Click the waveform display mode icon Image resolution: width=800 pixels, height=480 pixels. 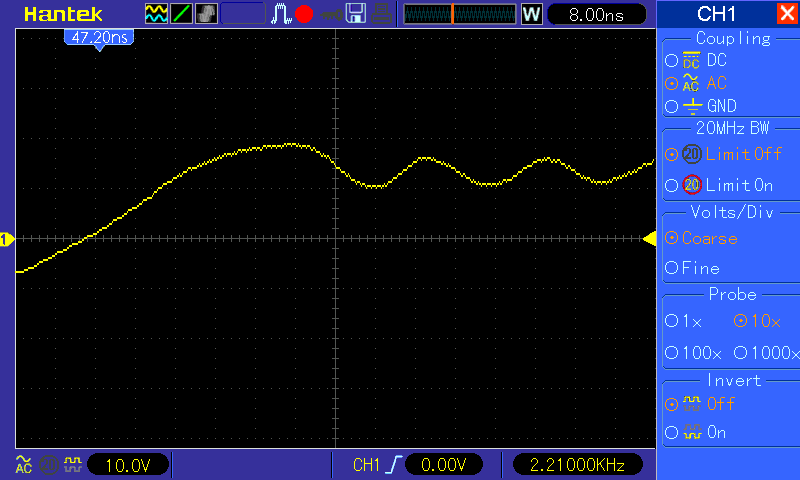pos(156,14)
